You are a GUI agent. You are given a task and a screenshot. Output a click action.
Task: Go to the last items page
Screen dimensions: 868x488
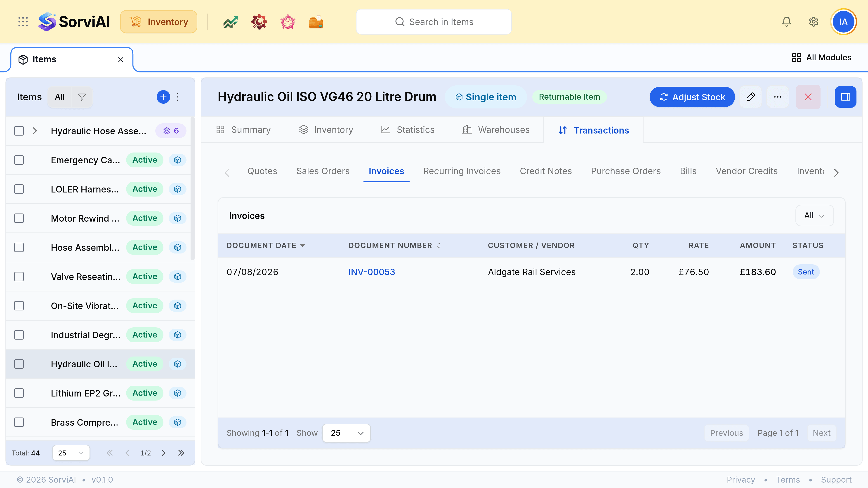181,453
